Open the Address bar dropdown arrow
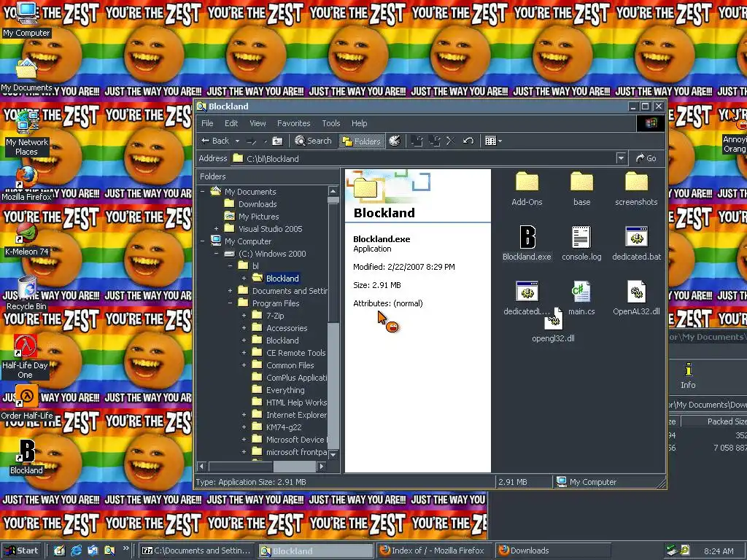 point(621,158)
